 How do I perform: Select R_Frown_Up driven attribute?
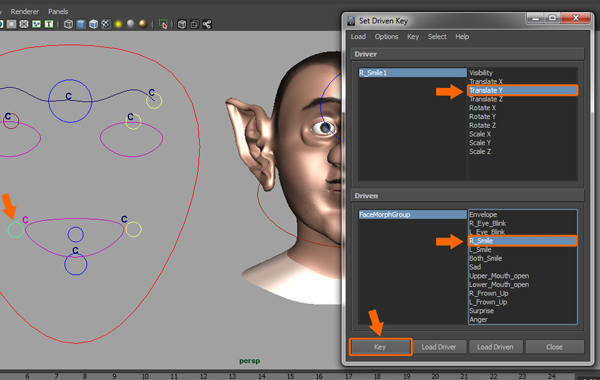[x=489, y=294]
